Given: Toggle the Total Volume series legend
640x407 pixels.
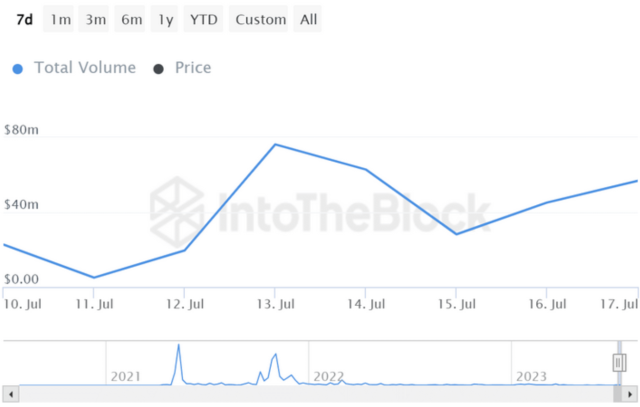Looking at the screenshot, I should (x=85, y=68).
